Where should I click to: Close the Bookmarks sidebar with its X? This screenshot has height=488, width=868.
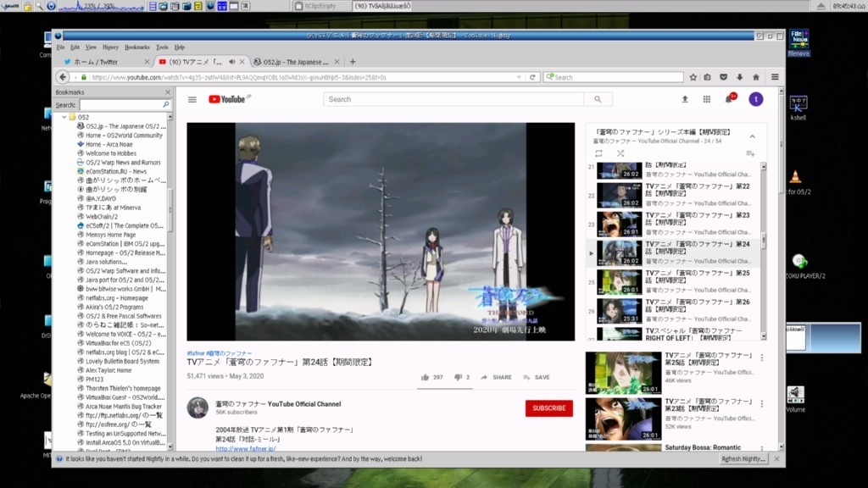[x=168, y=92]
